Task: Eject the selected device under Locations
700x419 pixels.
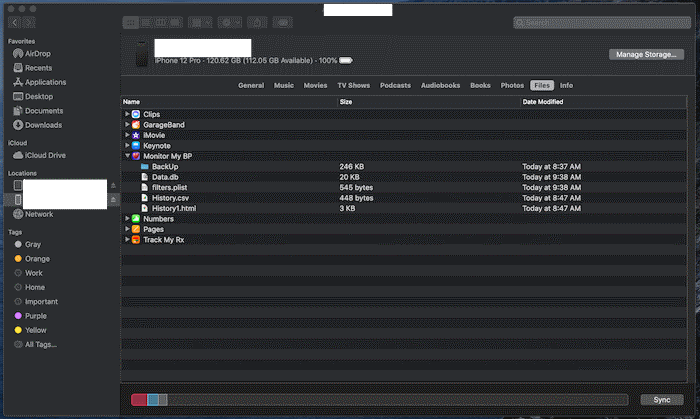Action: (113, 199)
